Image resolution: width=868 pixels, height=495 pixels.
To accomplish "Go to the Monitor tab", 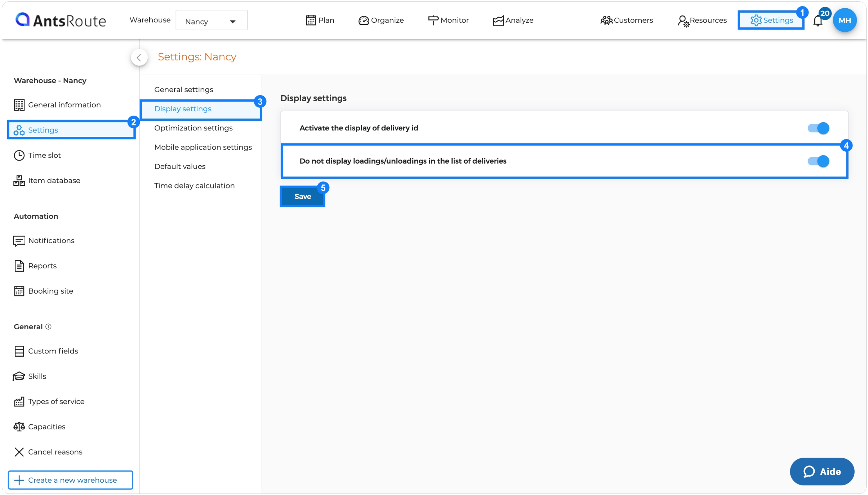I will [x=448, y=20].
